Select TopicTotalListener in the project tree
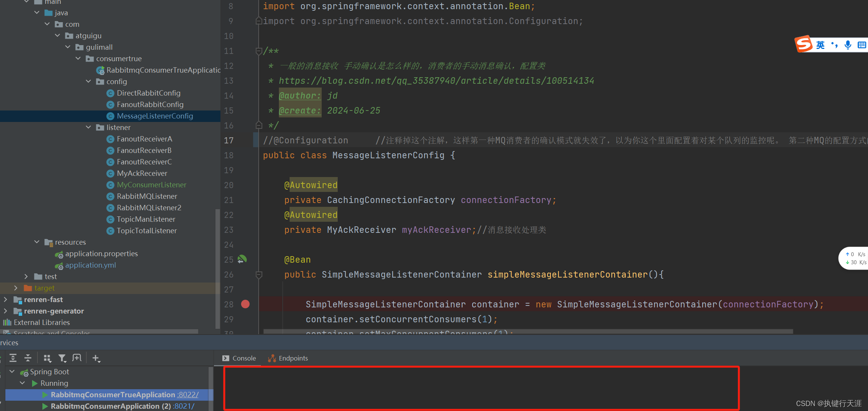868x411 pixels. [147, 231]
